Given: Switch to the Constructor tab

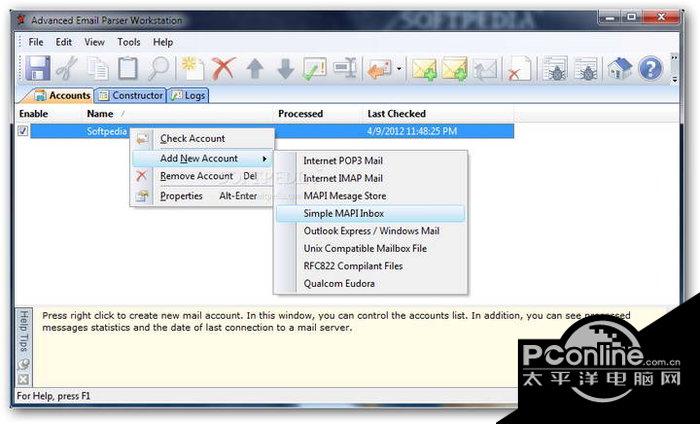Looking at the screenshot, I should (x=130, y=96).
